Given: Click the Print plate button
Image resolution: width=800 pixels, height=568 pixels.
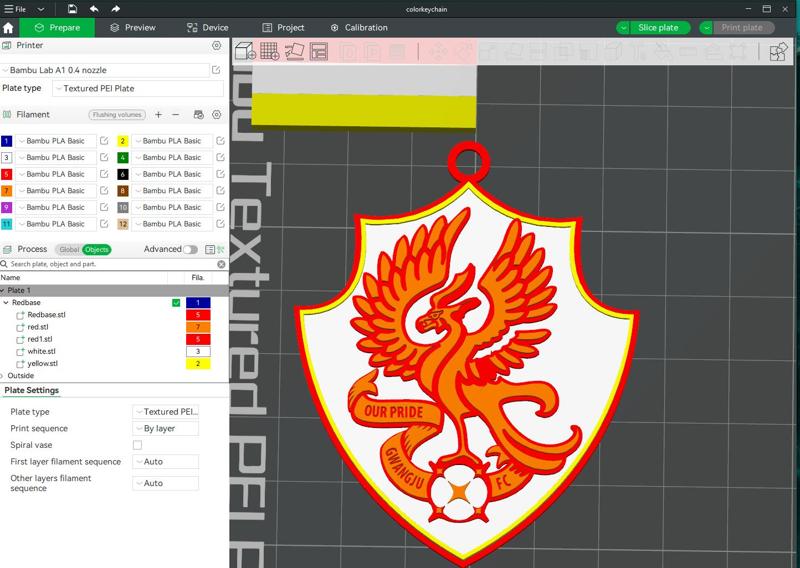Looking at the screenshot, I should (742, 28).
